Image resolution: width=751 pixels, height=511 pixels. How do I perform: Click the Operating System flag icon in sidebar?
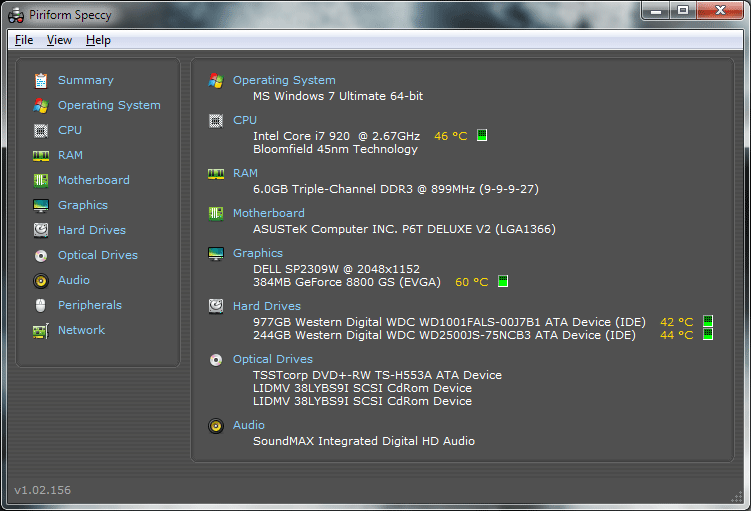click(x=41, y=105)
